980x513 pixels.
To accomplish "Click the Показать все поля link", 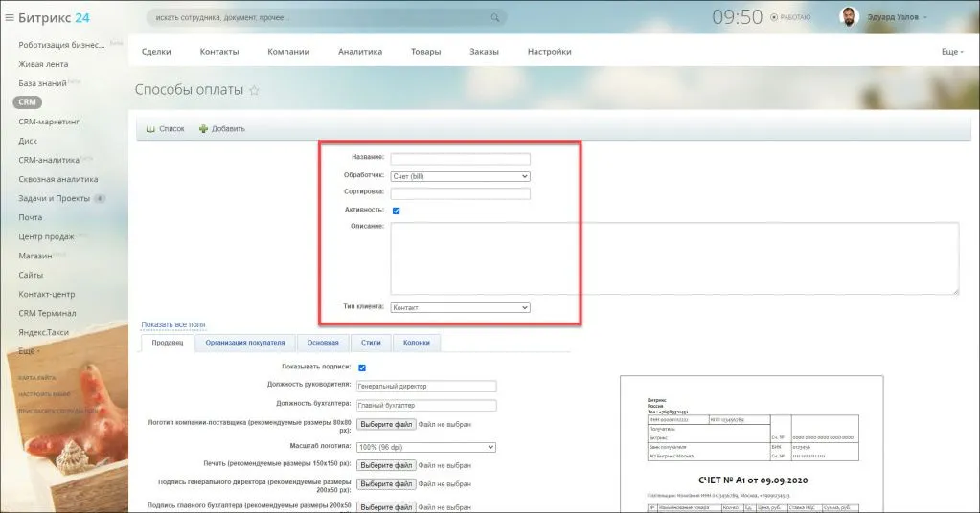I will [172, 325].
